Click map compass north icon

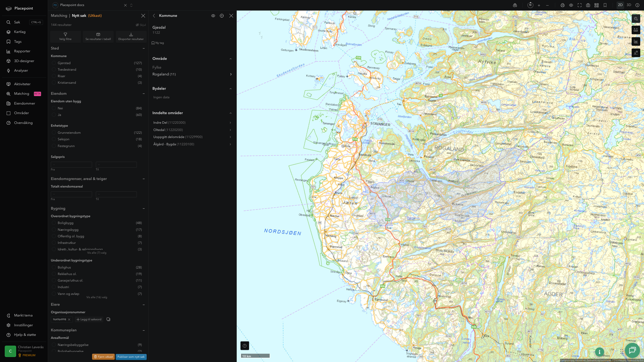click(530, 5)
